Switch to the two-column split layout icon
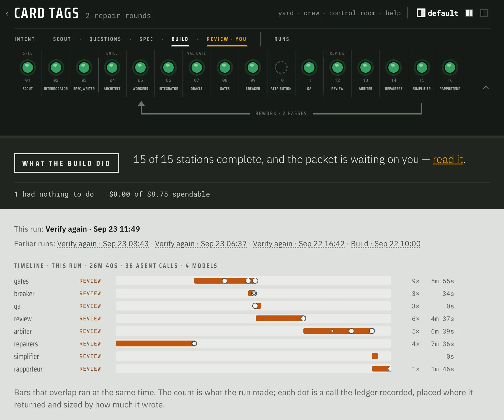The image size is (504, 420). coord(469,13)
